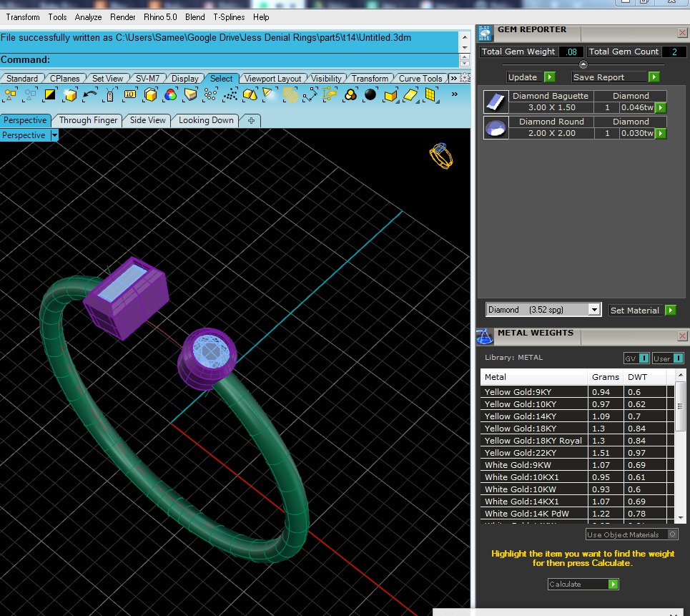
Task: Switch to the Through Finger viewport tab
Action: [89, 120]
